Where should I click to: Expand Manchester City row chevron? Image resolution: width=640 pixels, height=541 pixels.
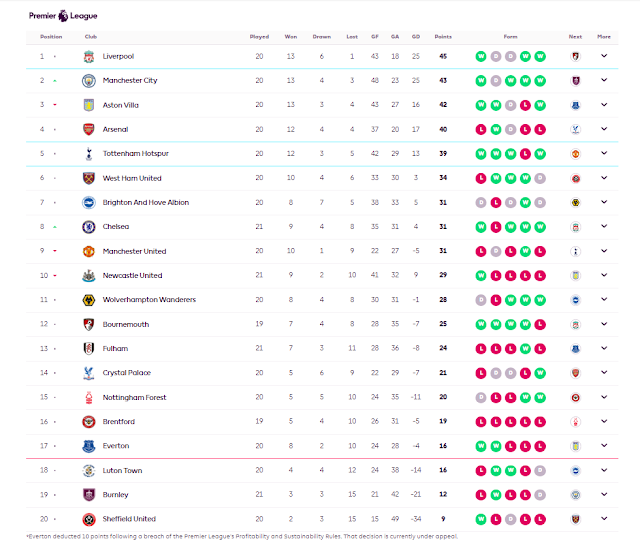pyautogui.click(x=604, y=80)
